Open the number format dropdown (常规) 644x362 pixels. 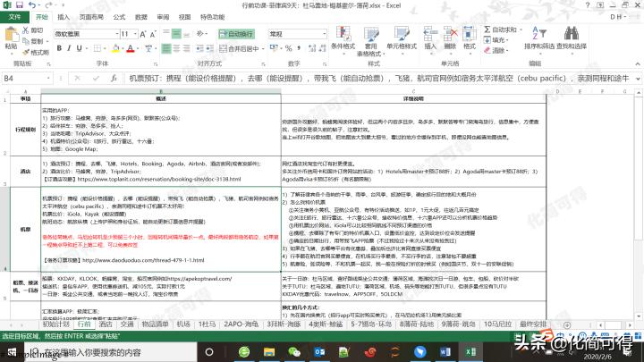(324, 34)
